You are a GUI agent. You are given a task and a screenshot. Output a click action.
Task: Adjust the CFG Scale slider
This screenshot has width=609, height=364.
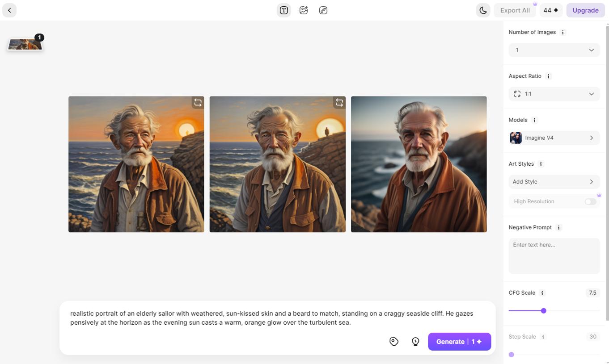543,310
